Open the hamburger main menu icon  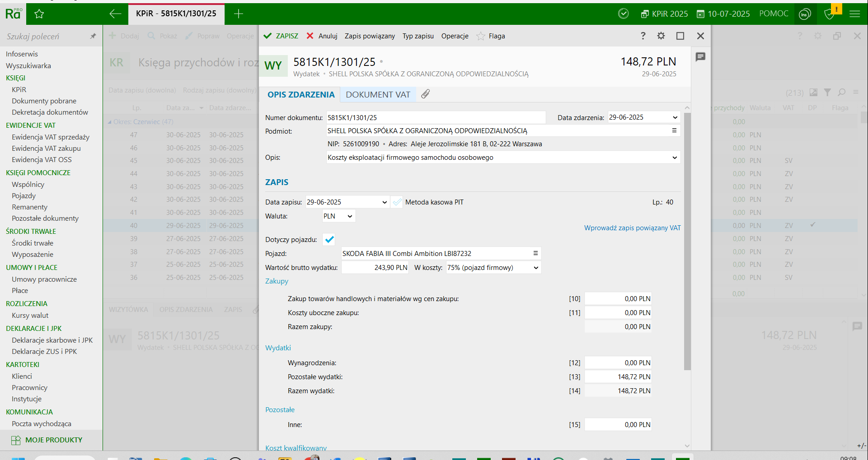[x=854, y=14]
